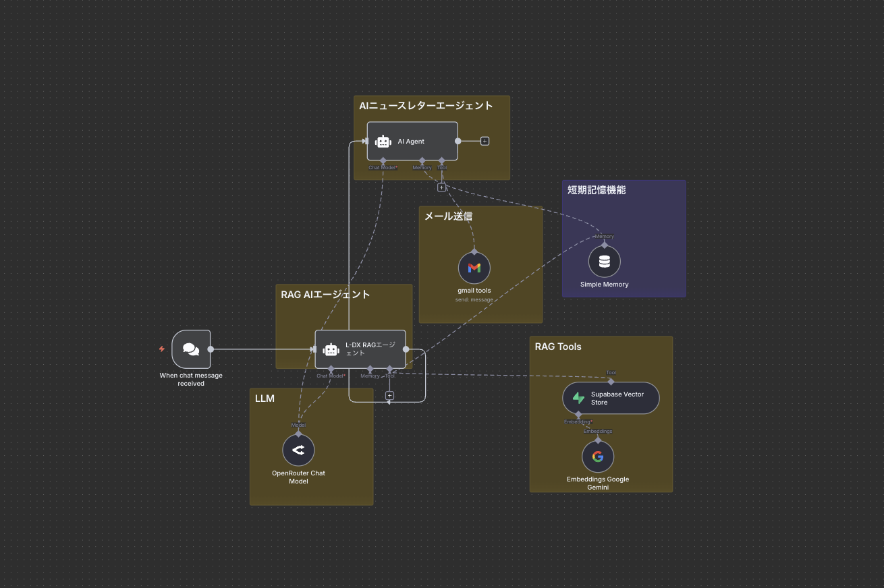Image resolution: width=884 pixels, height=588 pixels.
Task: Click the Gmail icon on gmail tools node
Action: click(474, 268)
